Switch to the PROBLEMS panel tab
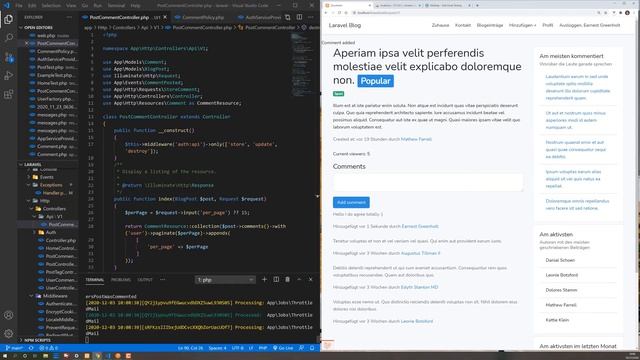The image size is (640, 360). click(121, 280)
